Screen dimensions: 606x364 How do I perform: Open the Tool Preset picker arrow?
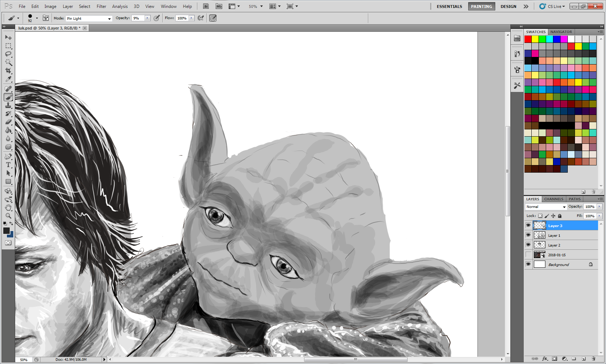point(18,18)
